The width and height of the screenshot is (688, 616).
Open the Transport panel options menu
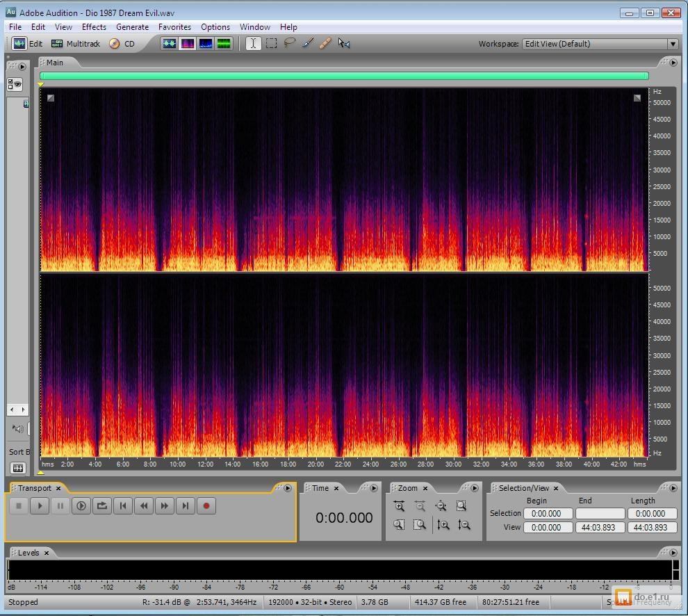287,488
